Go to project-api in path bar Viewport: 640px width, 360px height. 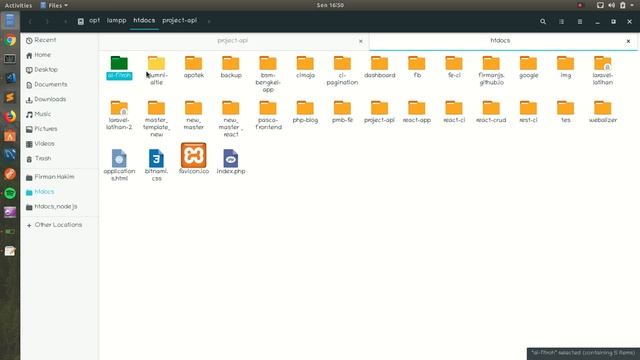(x=180, y=20)
